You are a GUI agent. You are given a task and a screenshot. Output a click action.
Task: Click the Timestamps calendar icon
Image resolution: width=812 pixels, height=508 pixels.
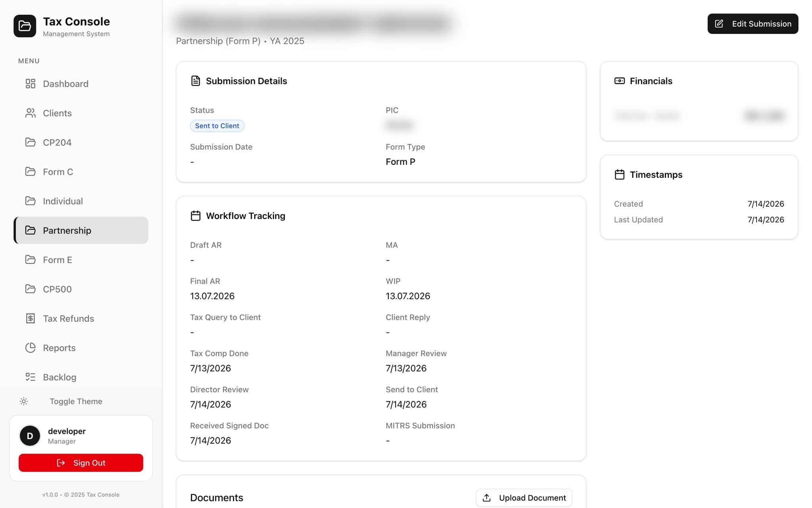620,175
